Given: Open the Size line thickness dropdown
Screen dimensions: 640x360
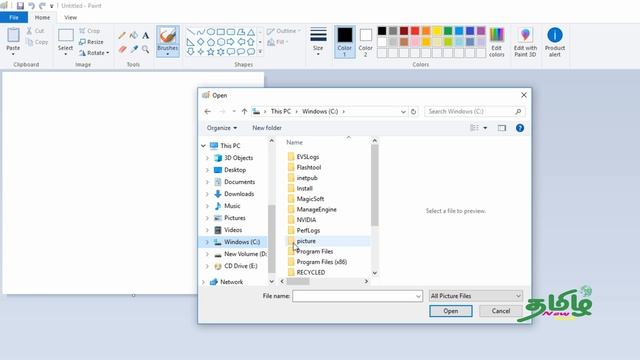Looking at the screenshot, I should click(318, 41).
